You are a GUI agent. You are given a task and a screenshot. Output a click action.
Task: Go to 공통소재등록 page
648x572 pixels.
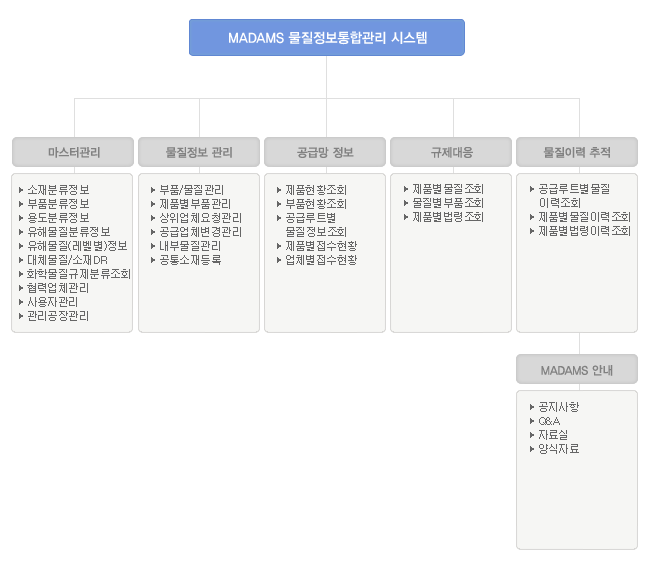click(x=190, y=259)
